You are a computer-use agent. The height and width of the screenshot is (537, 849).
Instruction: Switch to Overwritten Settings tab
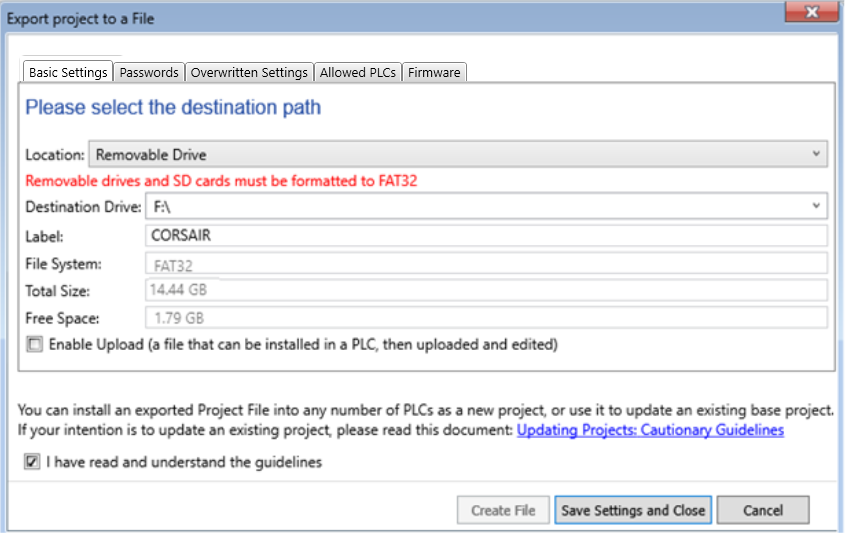click(249, 73)
